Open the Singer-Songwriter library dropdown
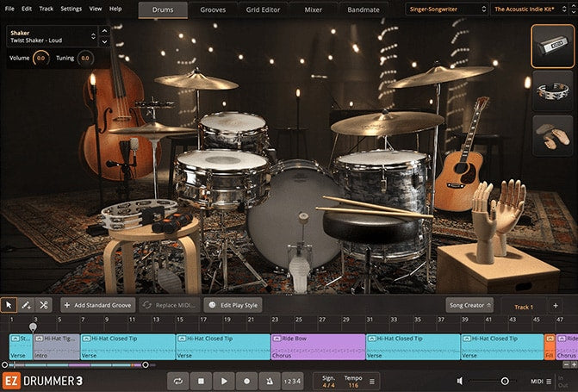Screen dimensions: 578x392 (444, 9)
